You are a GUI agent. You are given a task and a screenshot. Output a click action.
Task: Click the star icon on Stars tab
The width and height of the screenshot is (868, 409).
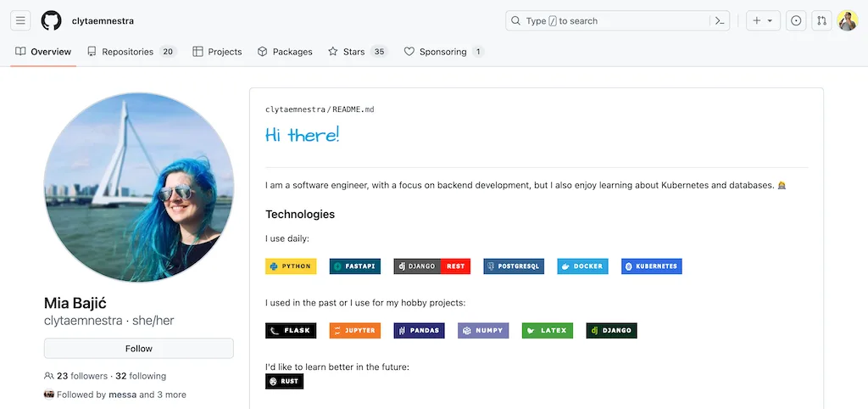pyautogui.click(x=332, y=52)
